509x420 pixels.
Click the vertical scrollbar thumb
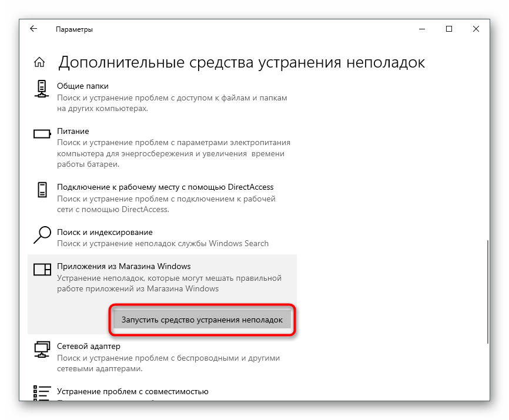pos(488,291)
